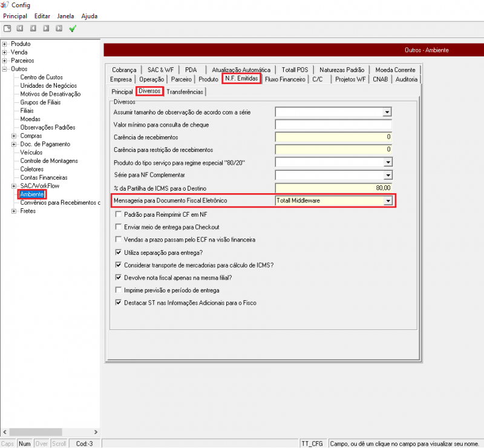The image size is (484, 448).
Task: Switch to the Fluxo Financeiro tab
Action: (285, 79)
